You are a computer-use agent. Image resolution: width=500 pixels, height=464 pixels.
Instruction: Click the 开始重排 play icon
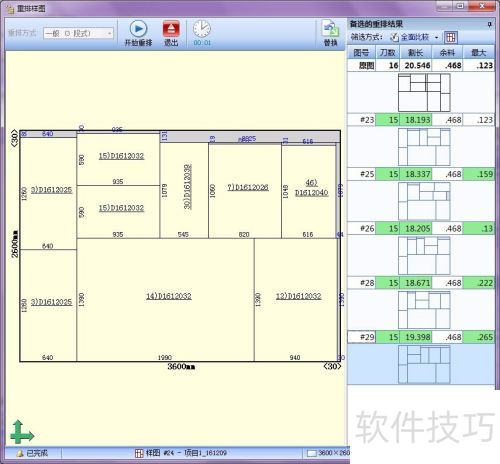point(138,29)
